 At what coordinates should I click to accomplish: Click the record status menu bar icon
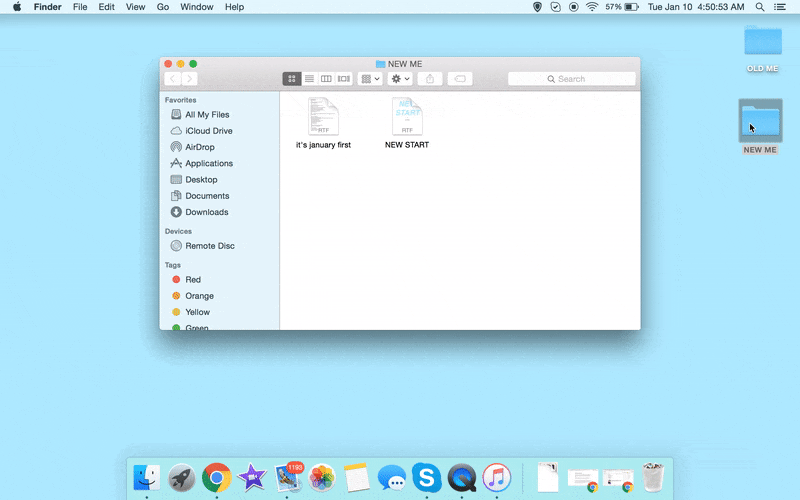(x=573, y=7)
